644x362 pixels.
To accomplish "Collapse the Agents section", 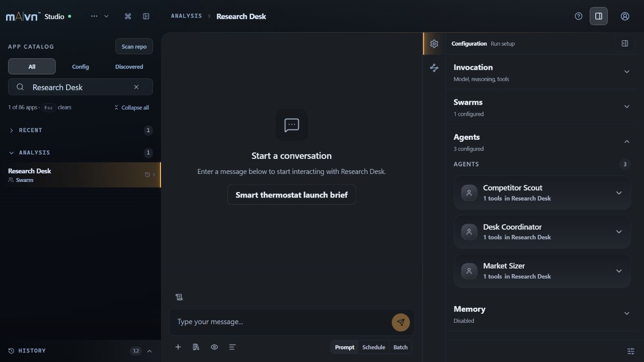I will coord(542,142).
